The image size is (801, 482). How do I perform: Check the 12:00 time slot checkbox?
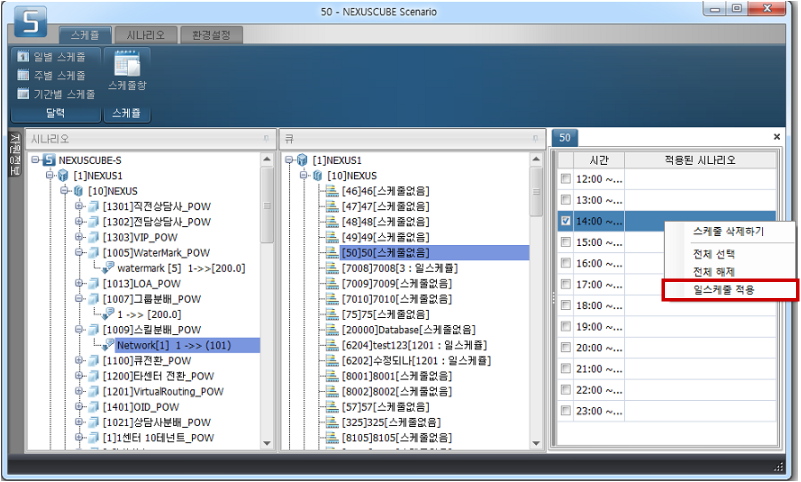566,179
